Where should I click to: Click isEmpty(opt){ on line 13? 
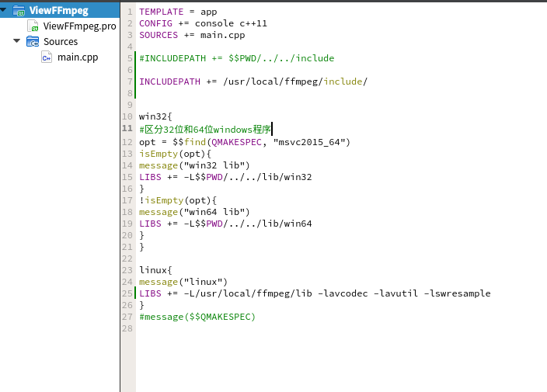click(175, 154)
